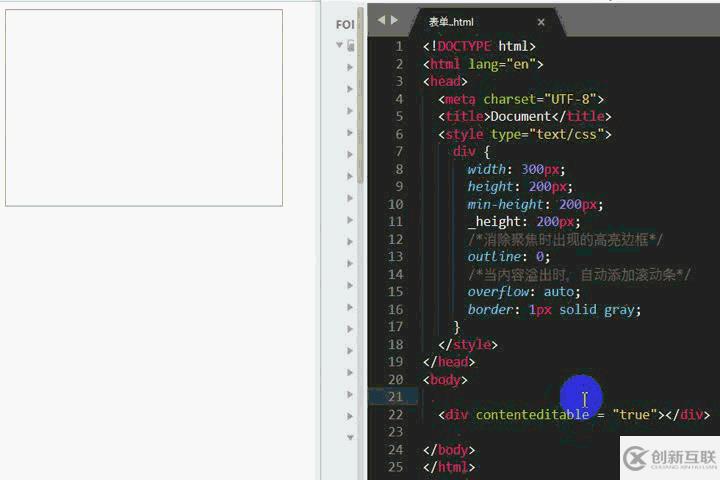Click the comment on line 12
Image resolution: width=720 pixels, height=480 pixels.
point(565,239)
